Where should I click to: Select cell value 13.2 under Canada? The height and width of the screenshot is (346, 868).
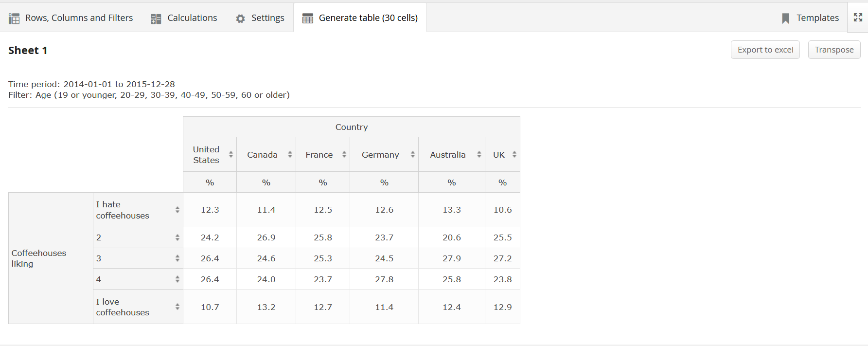(x=266, y=307)
